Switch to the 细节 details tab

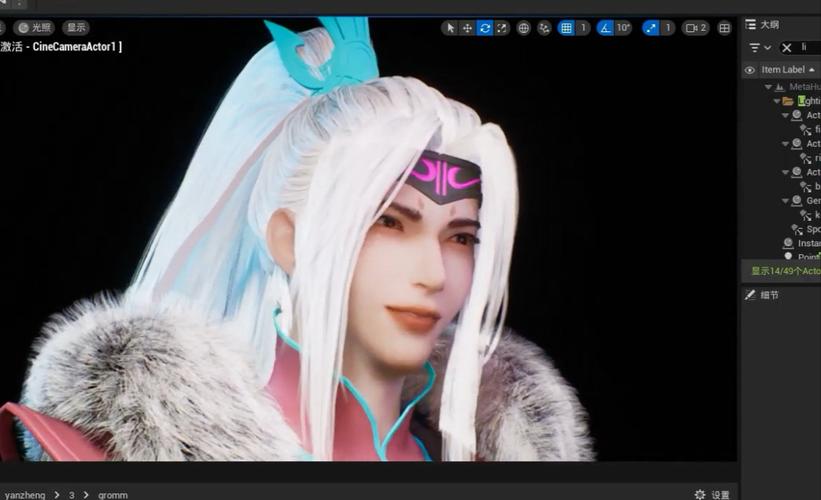click(762, 295)
